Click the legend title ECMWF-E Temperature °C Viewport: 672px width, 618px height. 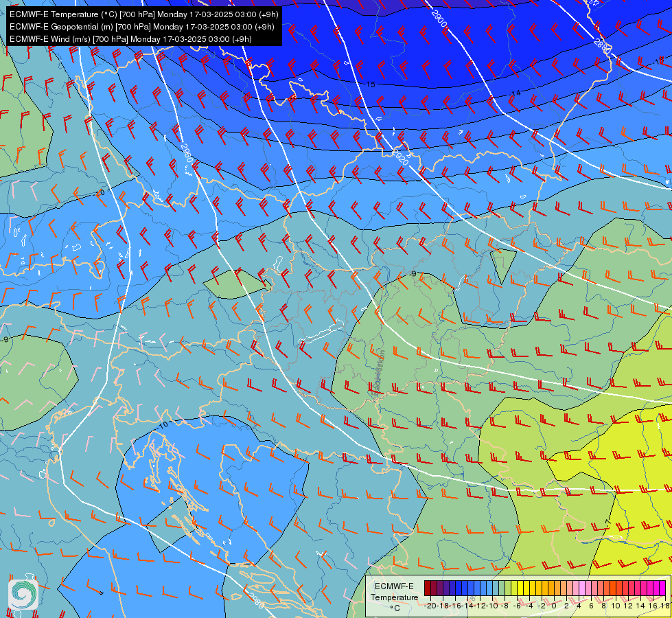[x=394, y=597]
